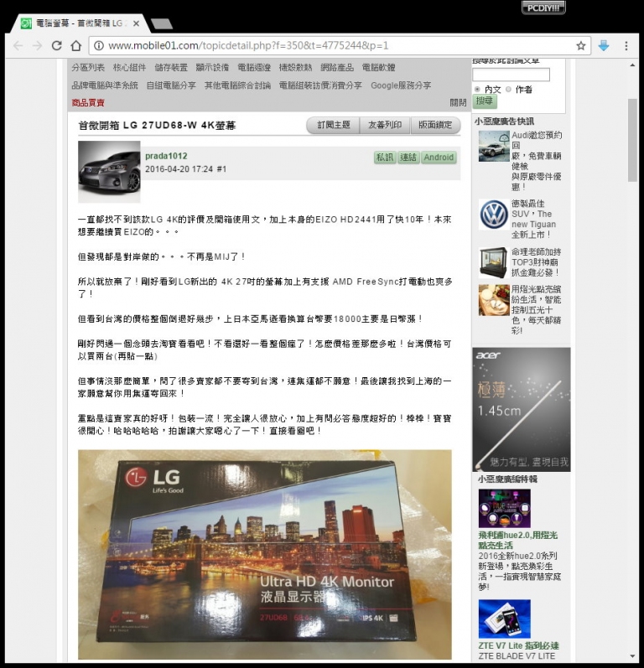Image resolution: width=644 pixels, height=668 pixels.
Task: Go to 其他電腦綜合討論 forum
Action: 237,85
